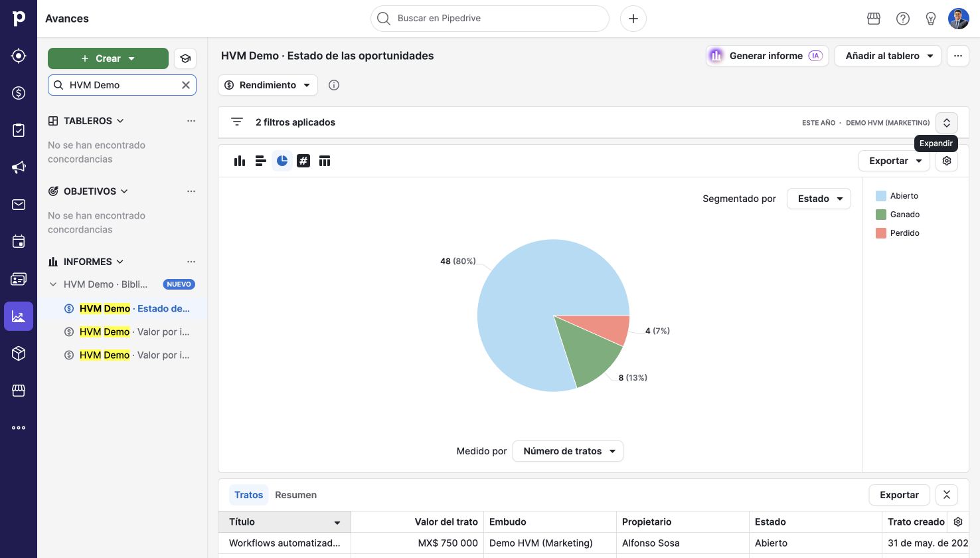Select horizontal bar chart view
980x558 pixels.
point(261,161)
